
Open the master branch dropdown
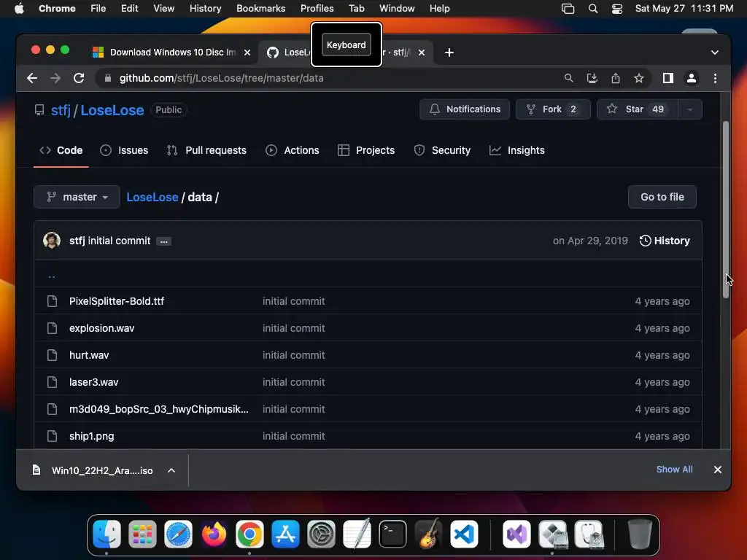[77, 197]
